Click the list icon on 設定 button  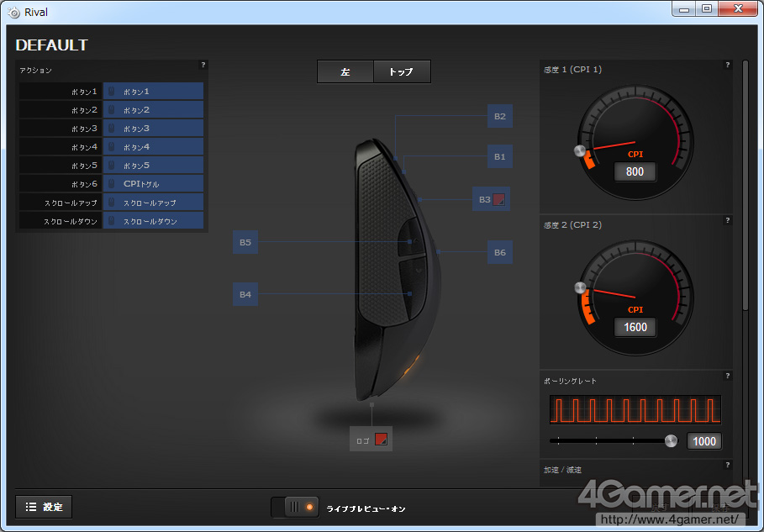31,507
